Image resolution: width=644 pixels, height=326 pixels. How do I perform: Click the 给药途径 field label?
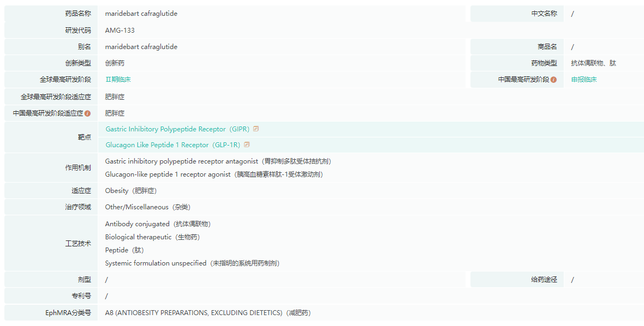click(544, 280)
